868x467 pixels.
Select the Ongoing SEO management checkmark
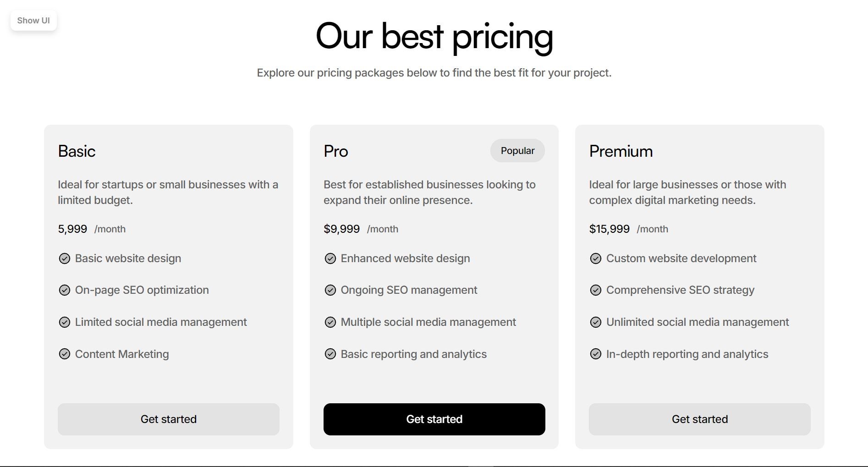point(330,290)
